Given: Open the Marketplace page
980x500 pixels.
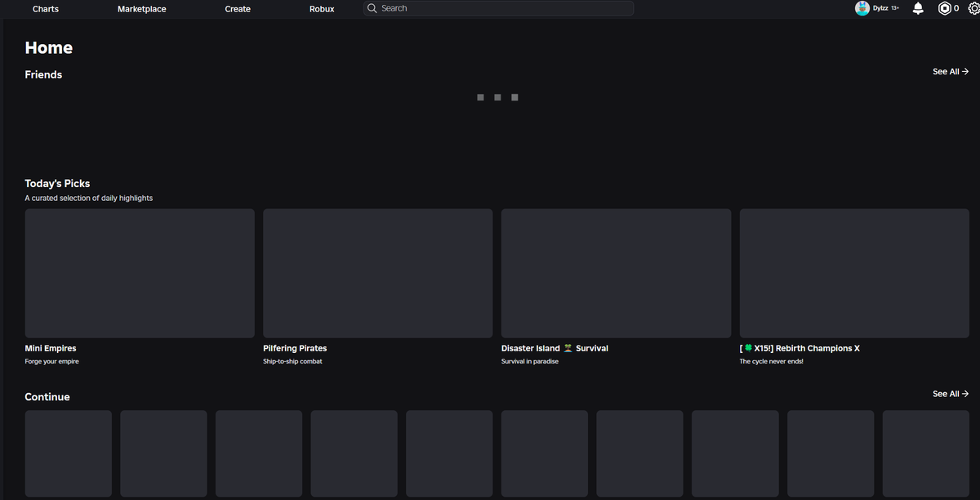Looking at the screenshot, I should pos(141,9).
